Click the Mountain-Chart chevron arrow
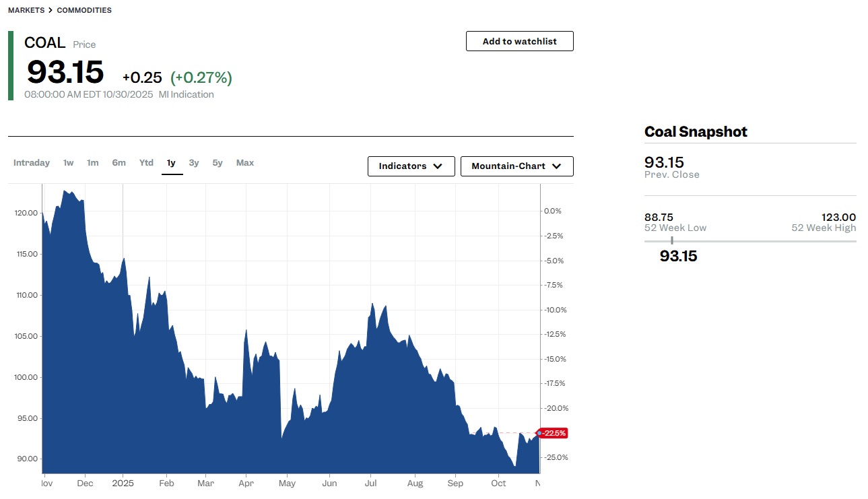 tap(556, 166)
